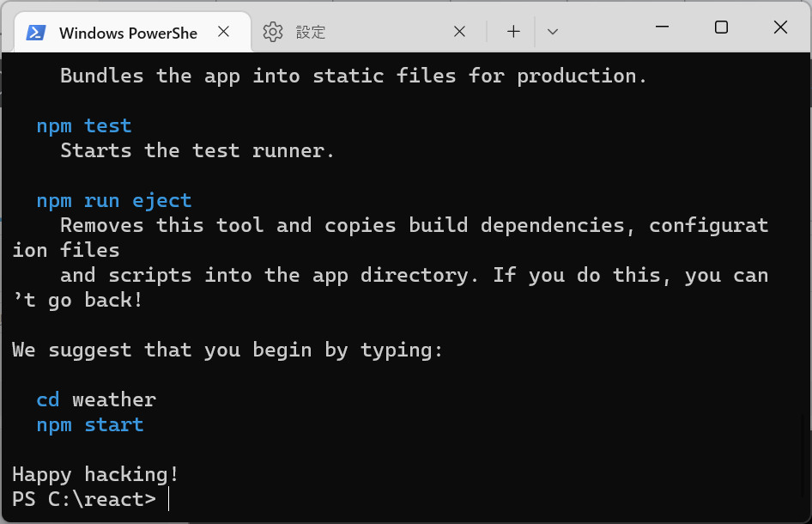
Task: Open a new tab with the plus icon
Action: (513, 32)
